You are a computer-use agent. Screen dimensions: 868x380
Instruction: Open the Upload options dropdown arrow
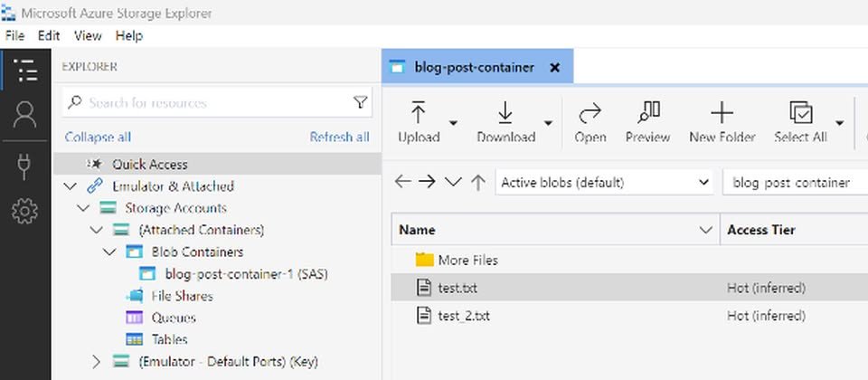pos(453,122)
